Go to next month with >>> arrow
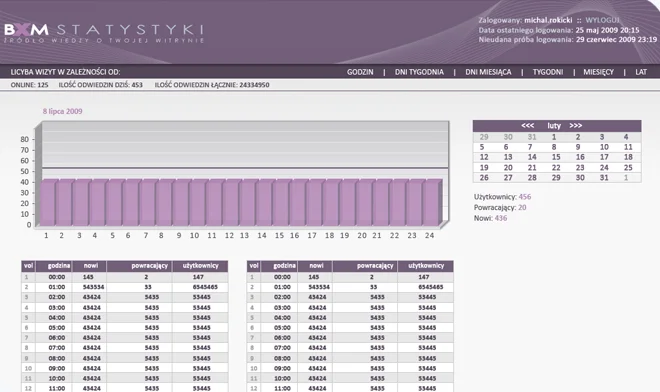660x392 pixels. pyautogui.click(x=575, y=125)
